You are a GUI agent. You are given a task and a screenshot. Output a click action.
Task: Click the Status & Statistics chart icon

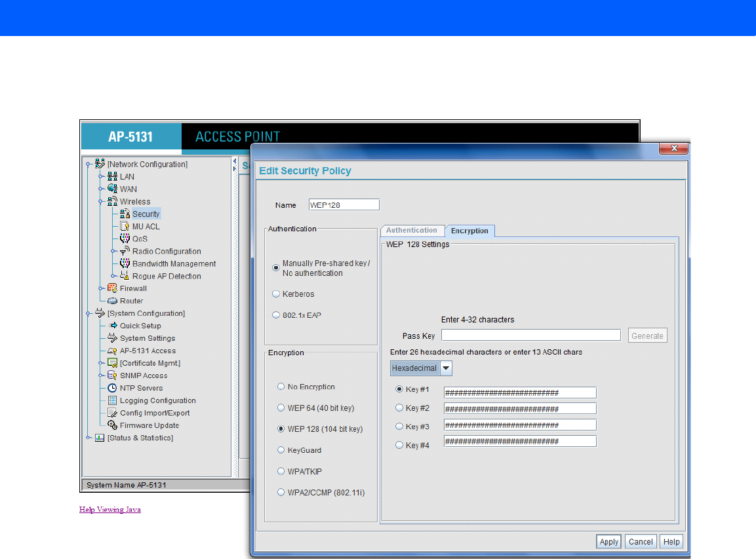tap(100, 438)
